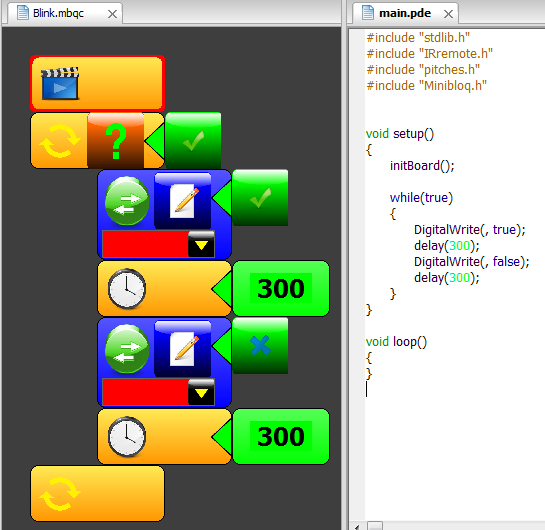The image size is (545, 530).
Task: Open the pin dropdown of second DigitalWrite block
Action: click(201, 393)
